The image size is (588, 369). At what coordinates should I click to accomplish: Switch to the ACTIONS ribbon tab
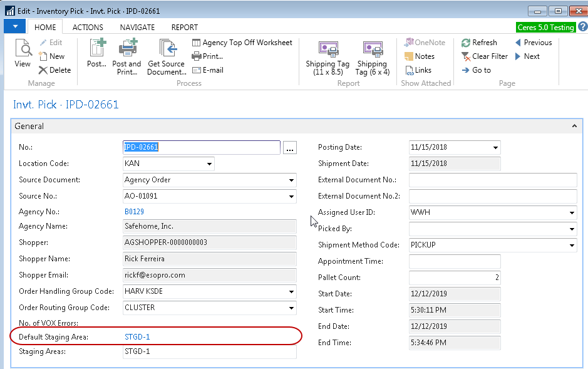tap(88, 28)
